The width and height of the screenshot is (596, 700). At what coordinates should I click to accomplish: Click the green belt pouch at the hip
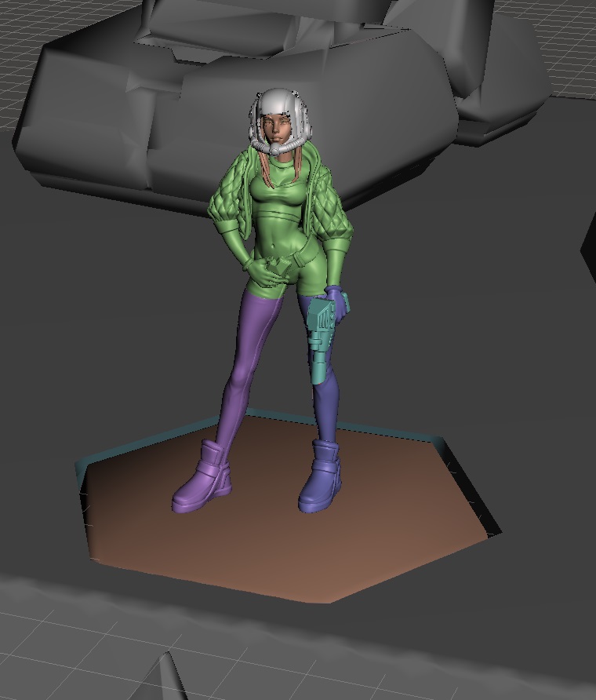[279, 268]
